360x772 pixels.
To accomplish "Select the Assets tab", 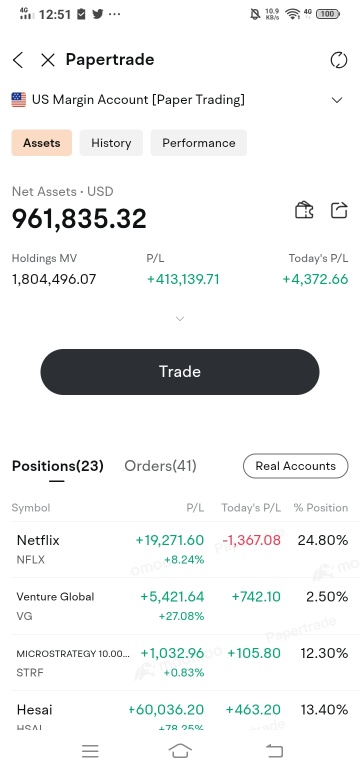I will (42, 143).
